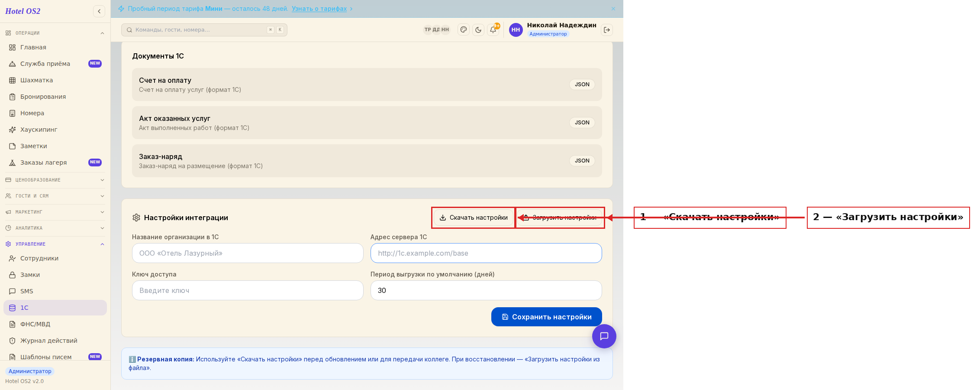
Task: Collapse the sidebar with chevron button
Action: 99,11
